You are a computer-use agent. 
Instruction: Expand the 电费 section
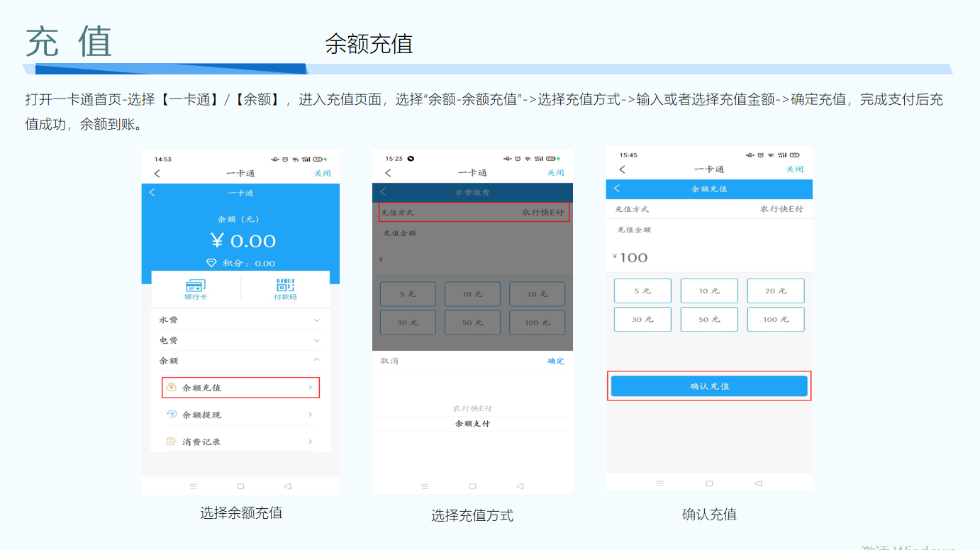tap(316, 341)
